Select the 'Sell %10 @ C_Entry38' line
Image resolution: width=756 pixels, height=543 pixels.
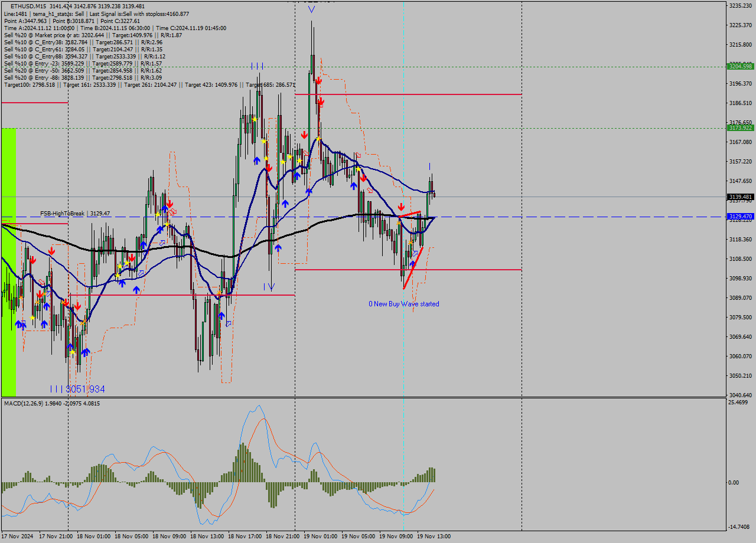[83, 42]
